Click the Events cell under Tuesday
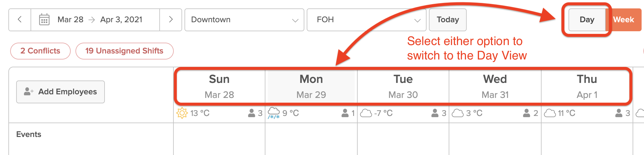This screenshot has width=644, height=155. (403, 138)
